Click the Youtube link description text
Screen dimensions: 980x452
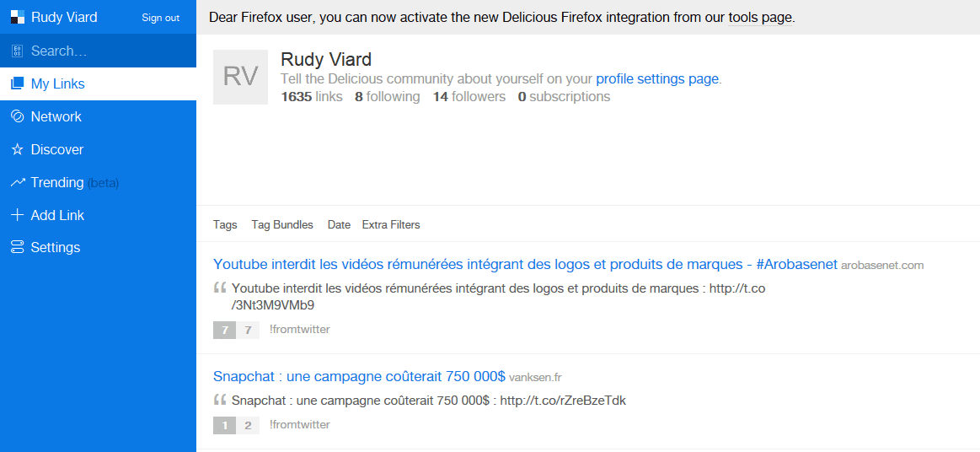(x=498, y=297)
